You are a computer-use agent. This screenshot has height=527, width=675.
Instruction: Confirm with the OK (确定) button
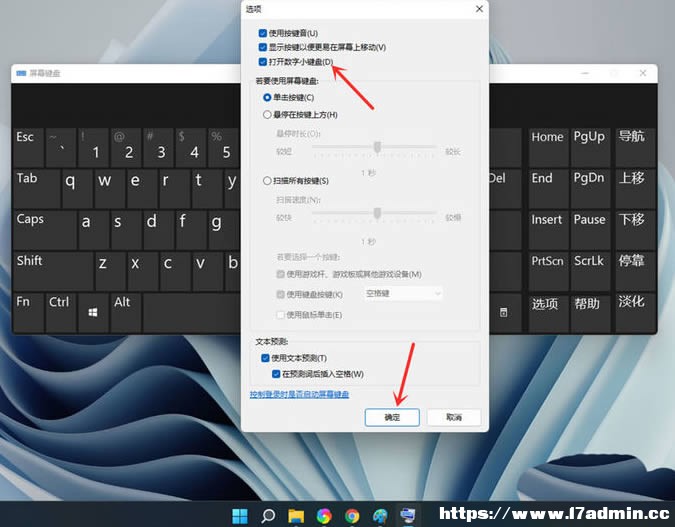click(x=392, y=417)
